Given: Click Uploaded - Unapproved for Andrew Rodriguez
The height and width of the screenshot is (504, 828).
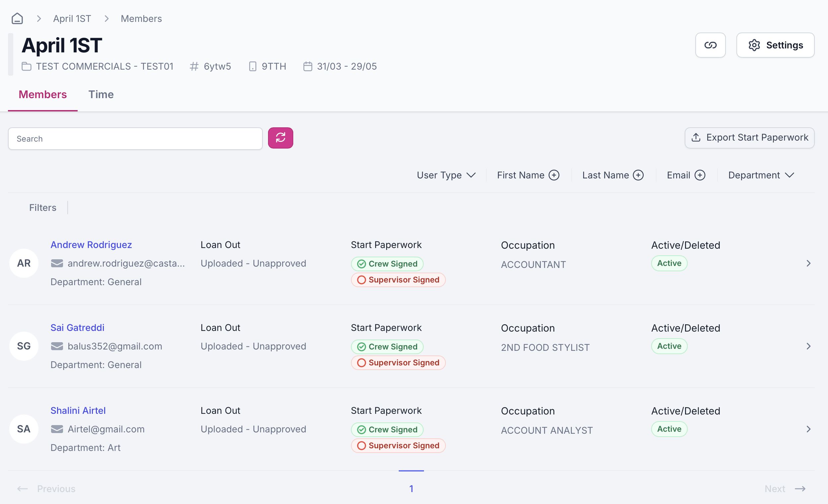Looking at the screenshot, I should 253,264.
